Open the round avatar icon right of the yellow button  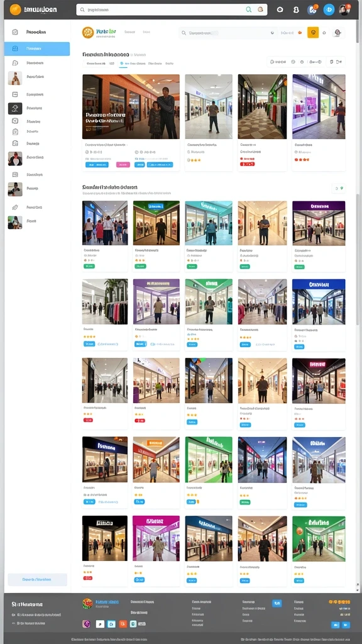[337, 33]
